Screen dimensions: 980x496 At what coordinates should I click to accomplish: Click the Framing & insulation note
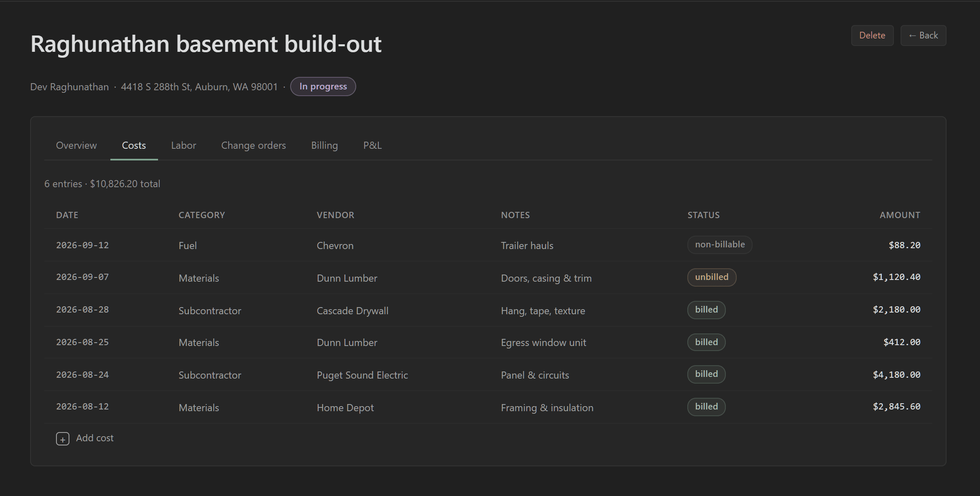547,408
